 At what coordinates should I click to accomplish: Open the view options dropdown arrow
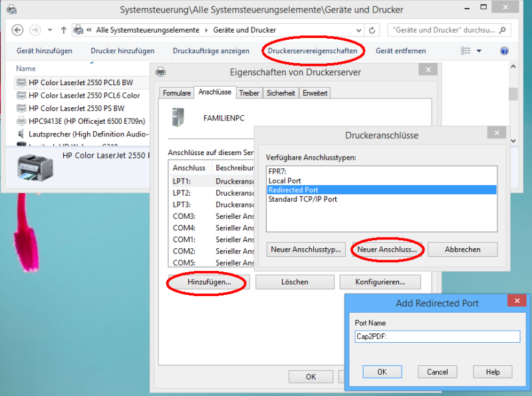tap(479, 51)
